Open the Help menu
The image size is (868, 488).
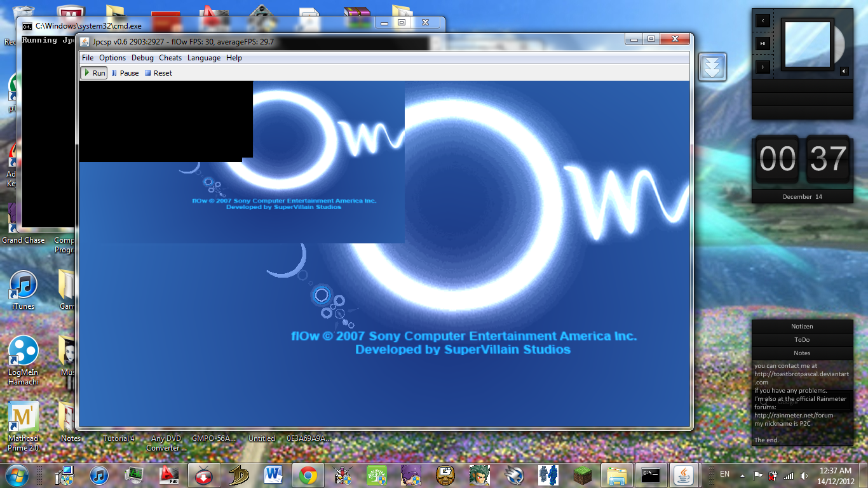click(234, 58)
